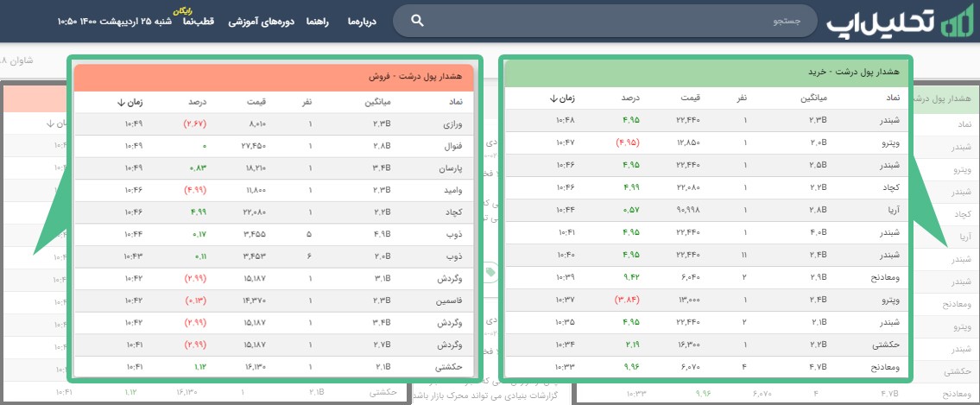Sort خرید table by میانگین column
This screenshot has height=405, width=980.
[813, 98]
